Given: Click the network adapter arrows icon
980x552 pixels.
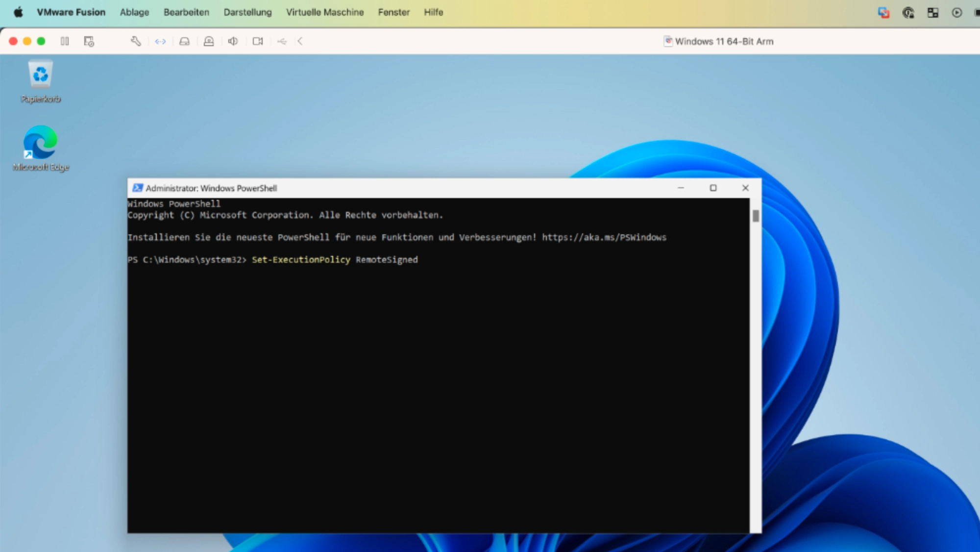Looking at the screenshot, I should point(160,42).
